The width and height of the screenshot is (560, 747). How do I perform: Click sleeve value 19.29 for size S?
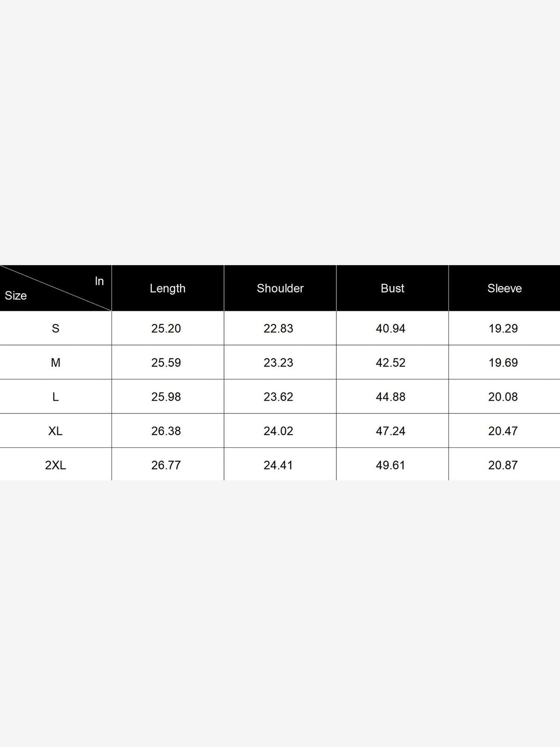point(503,329)
